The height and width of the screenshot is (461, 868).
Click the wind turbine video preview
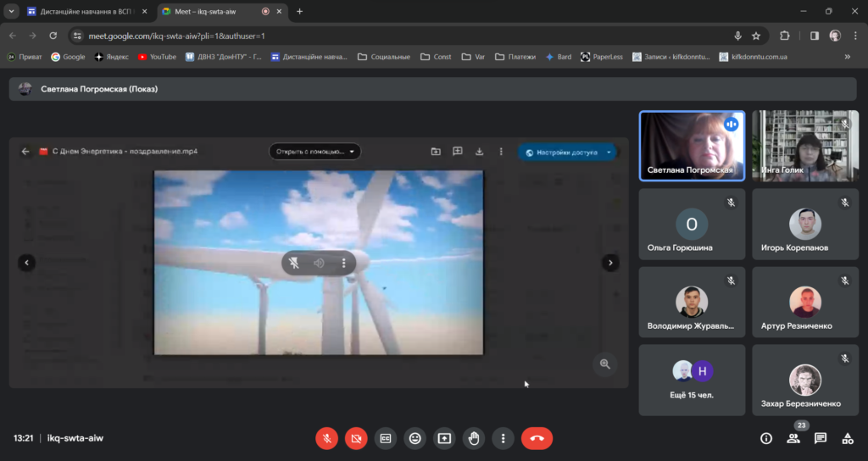tap(319, 263)
